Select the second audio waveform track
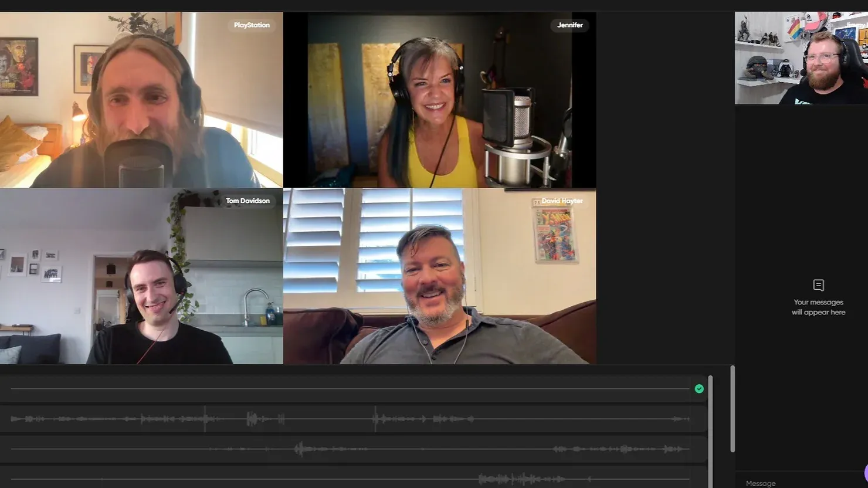868x488 pixels. (x=352, y=419)
